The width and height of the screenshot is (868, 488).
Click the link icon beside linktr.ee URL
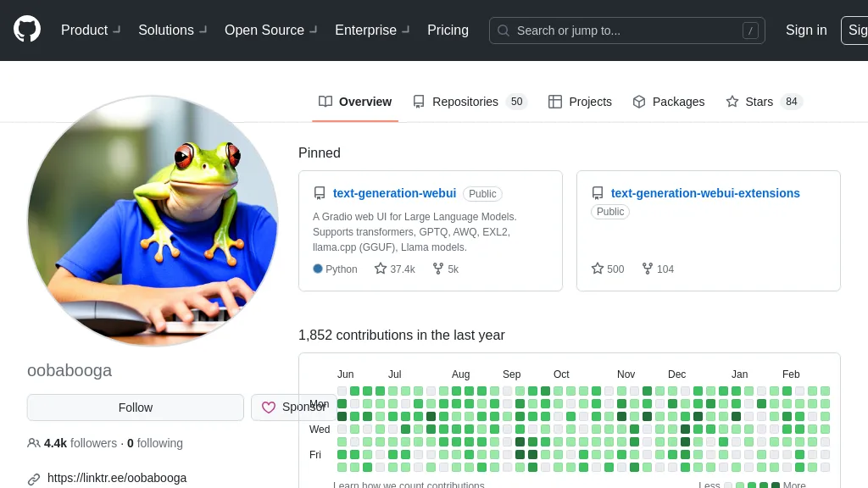[34, 479]
